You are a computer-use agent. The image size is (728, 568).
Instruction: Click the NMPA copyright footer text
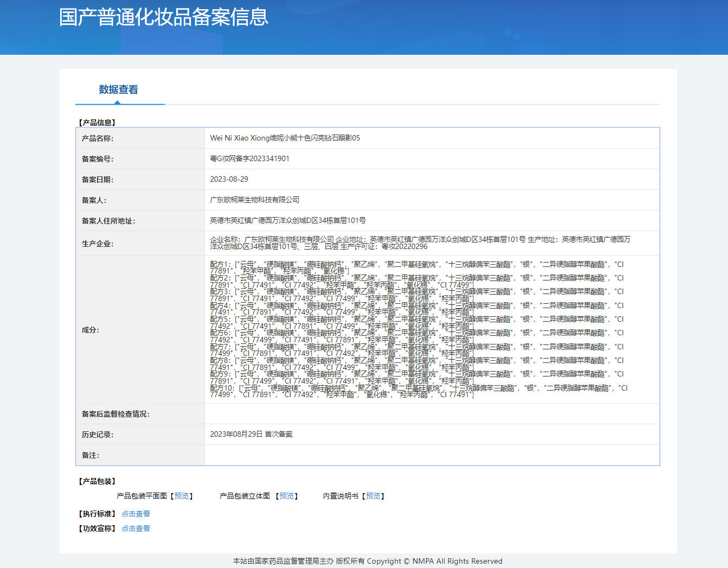(368, 561)
